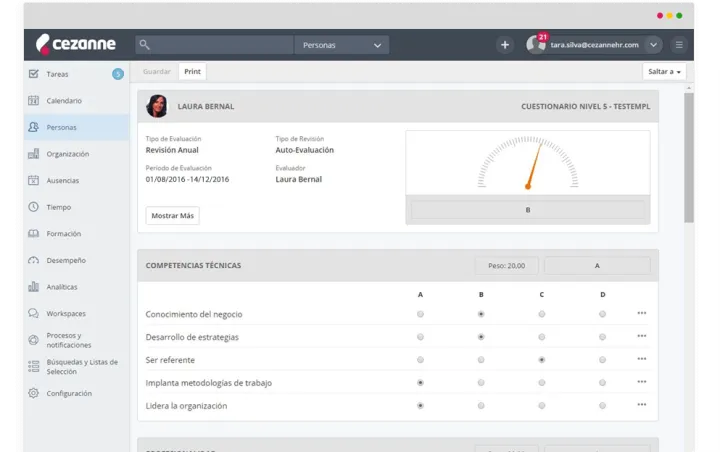
Task: Choose option B for Lidera la organización
Action: tap(481, 406)
